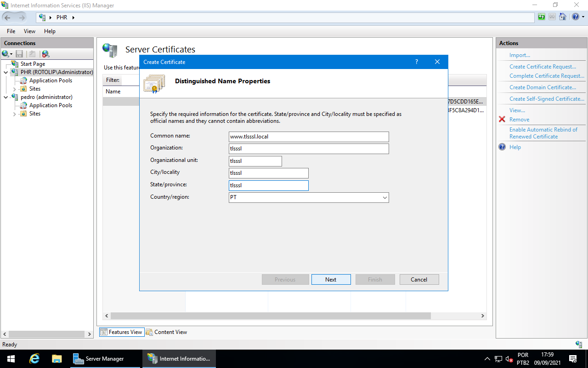
Task: Click the Help question mark icon
Action: (x=575, y=17)
